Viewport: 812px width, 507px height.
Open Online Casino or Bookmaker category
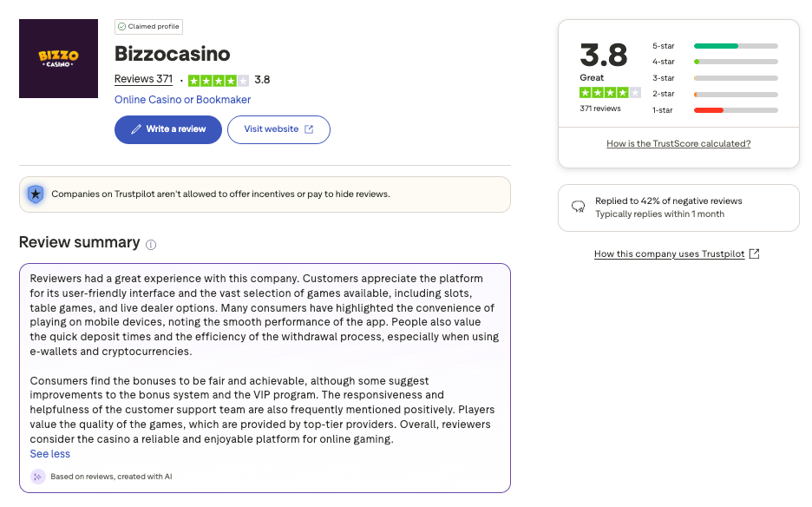pos(182,100)
